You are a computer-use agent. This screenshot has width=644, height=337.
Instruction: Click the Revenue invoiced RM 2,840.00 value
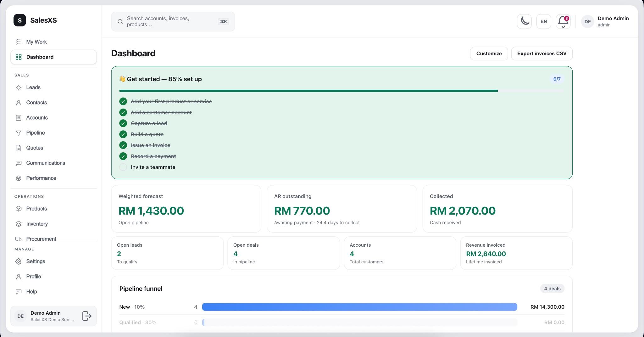click(486, 254)
